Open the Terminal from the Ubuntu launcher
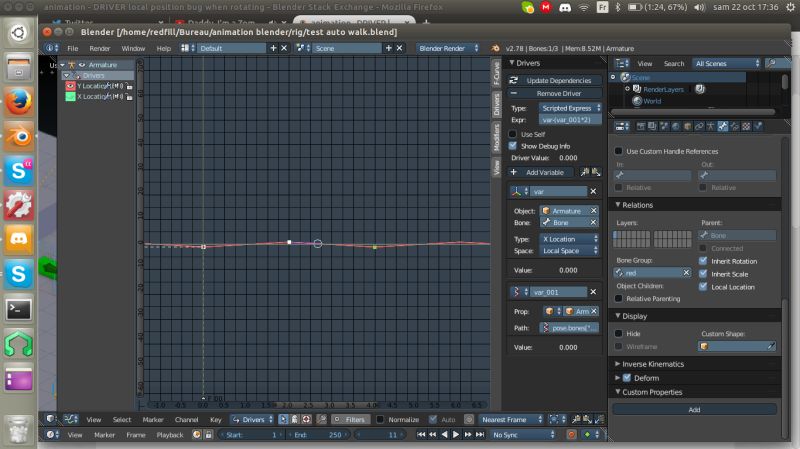Viewport: 800px width, 449px height. click(x=19, y=309)
